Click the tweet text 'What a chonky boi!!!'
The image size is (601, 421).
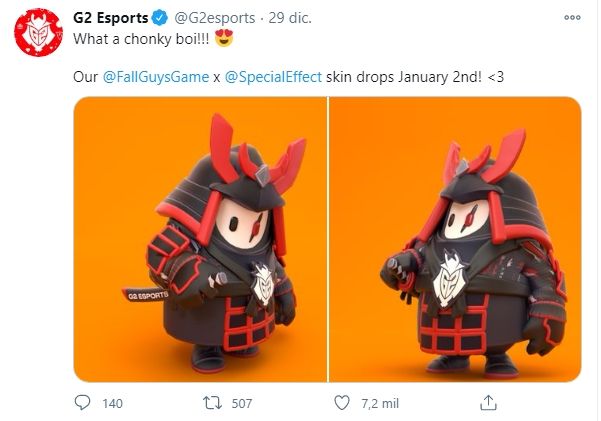[141, 39]
